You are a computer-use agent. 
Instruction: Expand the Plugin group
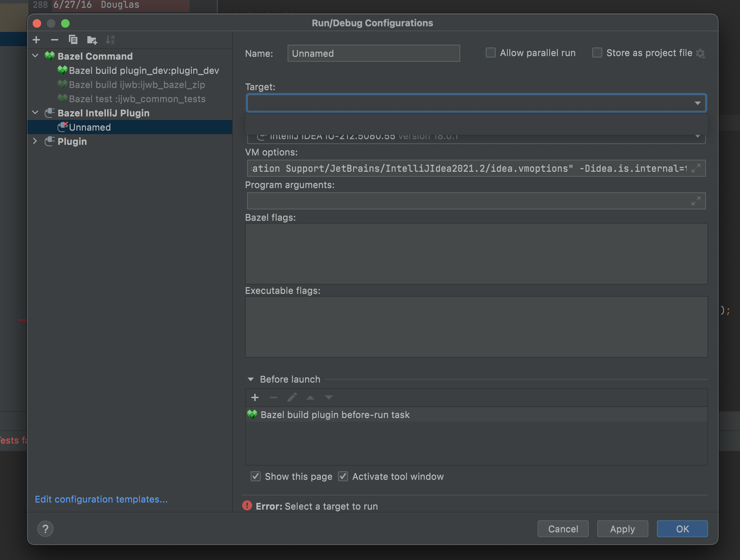(35, 141)
